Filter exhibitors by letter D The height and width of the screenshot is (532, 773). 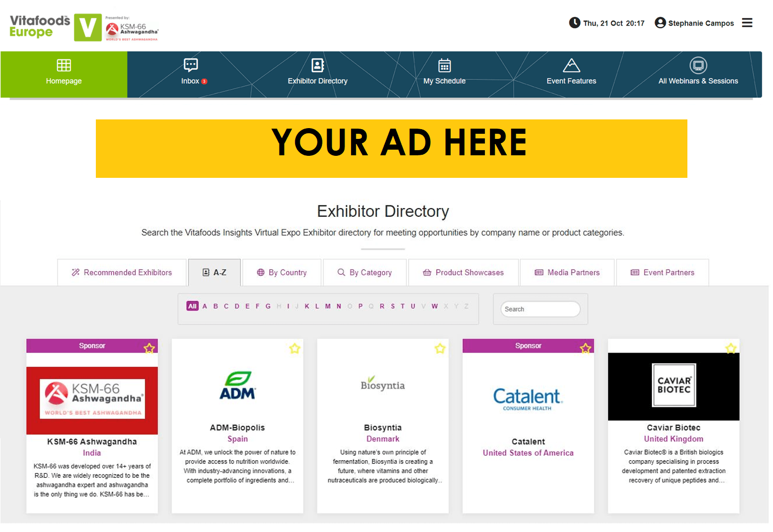[237, 306]
